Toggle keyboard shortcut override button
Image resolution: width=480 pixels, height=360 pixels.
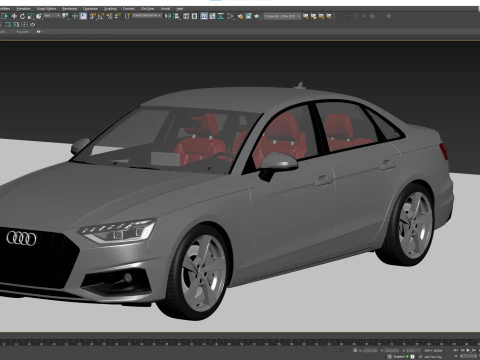click(83, 16)
